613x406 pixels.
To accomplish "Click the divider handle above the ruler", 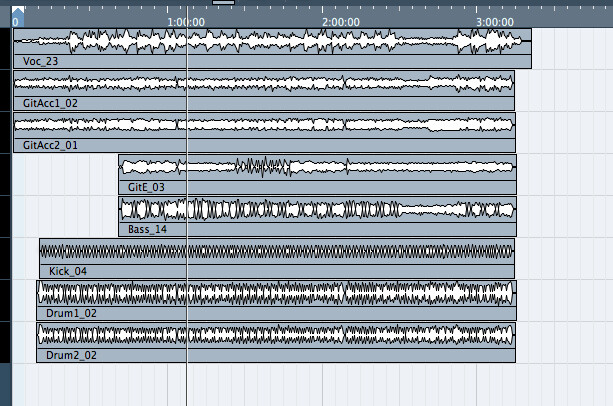I will (x=223, y=2).
